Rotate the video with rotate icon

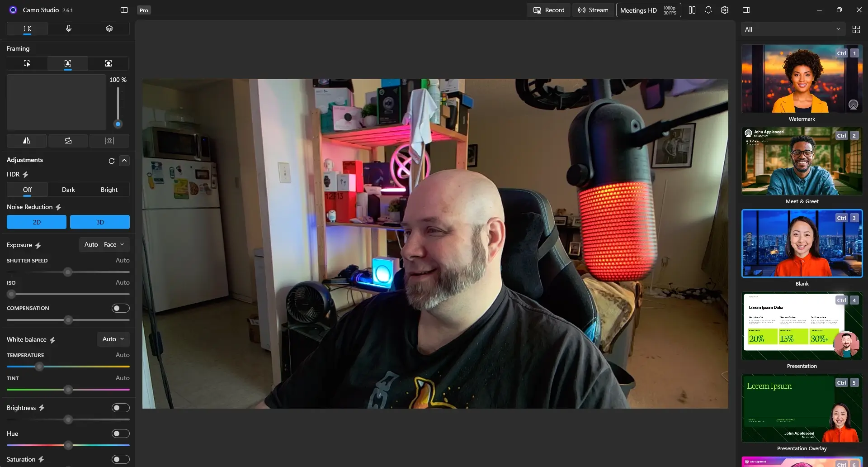68,141
